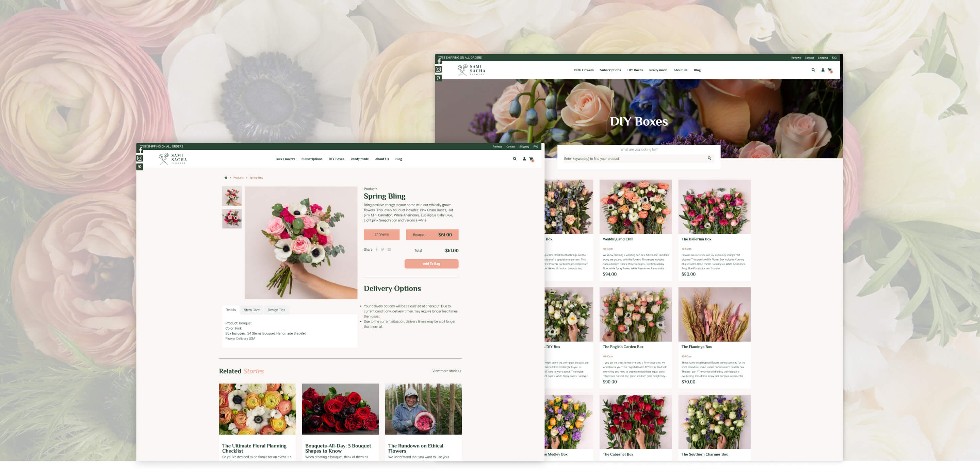Screen dimensions: 980x472
Task: Click Contact link in Spring Bling page top bar
Action: [x=510, y=146]
